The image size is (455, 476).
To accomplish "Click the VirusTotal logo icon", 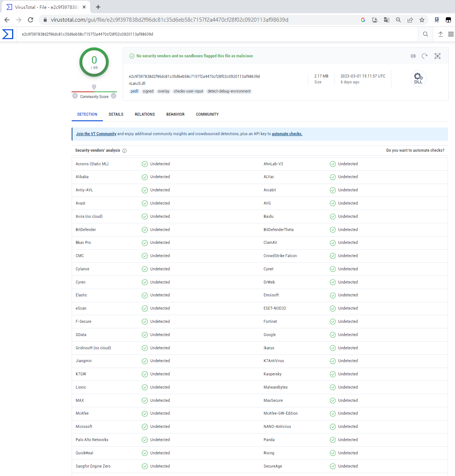I will click(8, 34).
